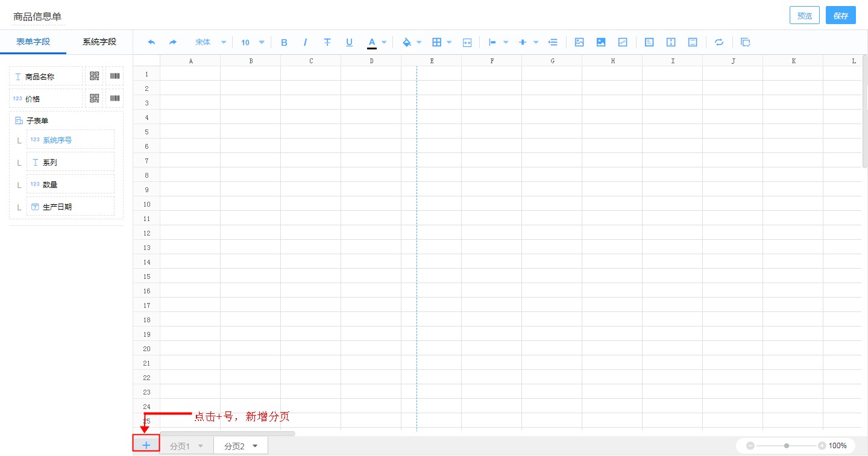
Task: Toggle italic formatting
Action: (x=306, y=42)
